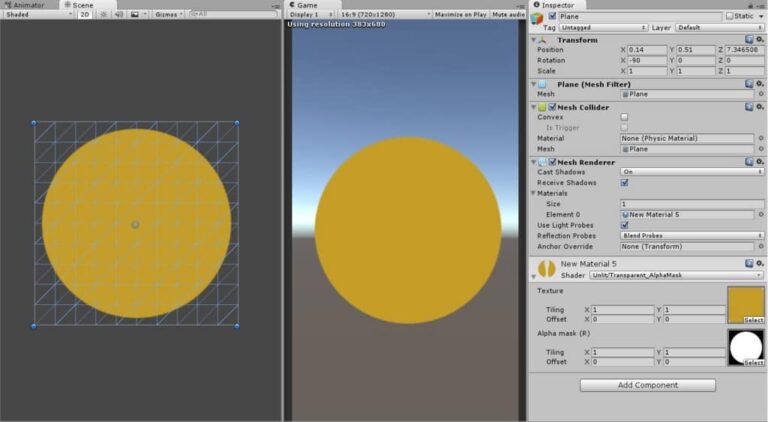Open the Cast Shadows dropdown

[692, 172]
